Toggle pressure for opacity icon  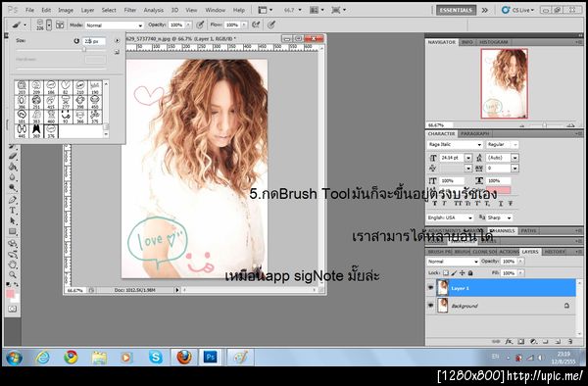(x=200, y=25)
